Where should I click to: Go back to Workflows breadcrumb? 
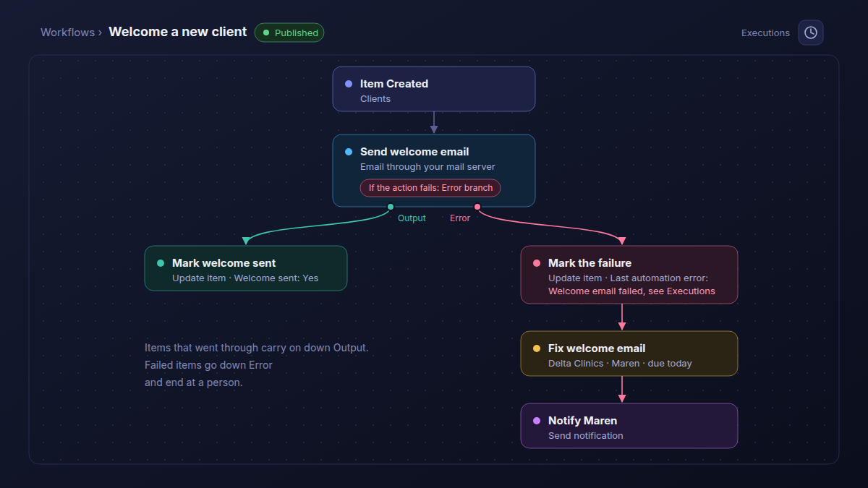(x=67, y=33)
